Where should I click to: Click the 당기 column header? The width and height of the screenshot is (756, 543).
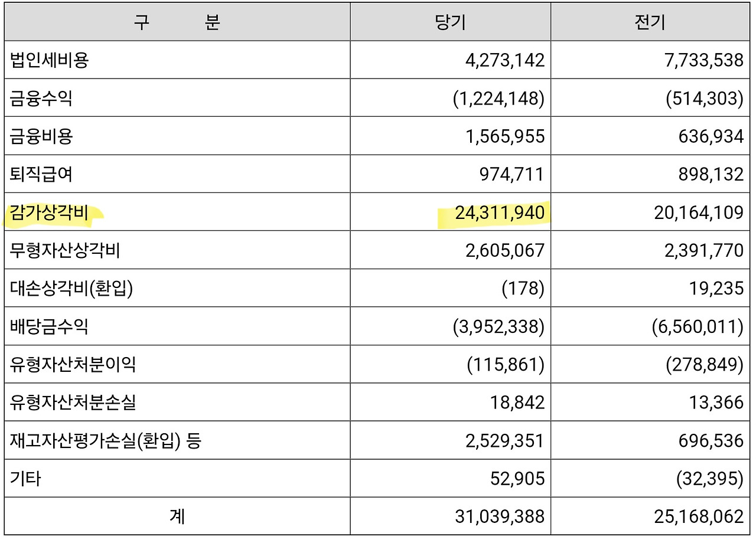point(450,22)
